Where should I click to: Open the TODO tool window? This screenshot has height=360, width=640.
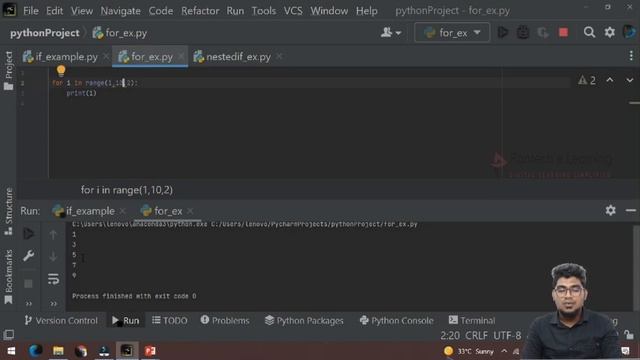(x=169, y=321)
